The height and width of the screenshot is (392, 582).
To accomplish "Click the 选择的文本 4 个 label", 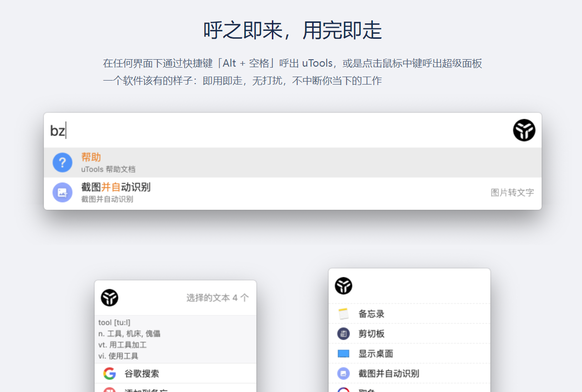I will pos(218,298).
